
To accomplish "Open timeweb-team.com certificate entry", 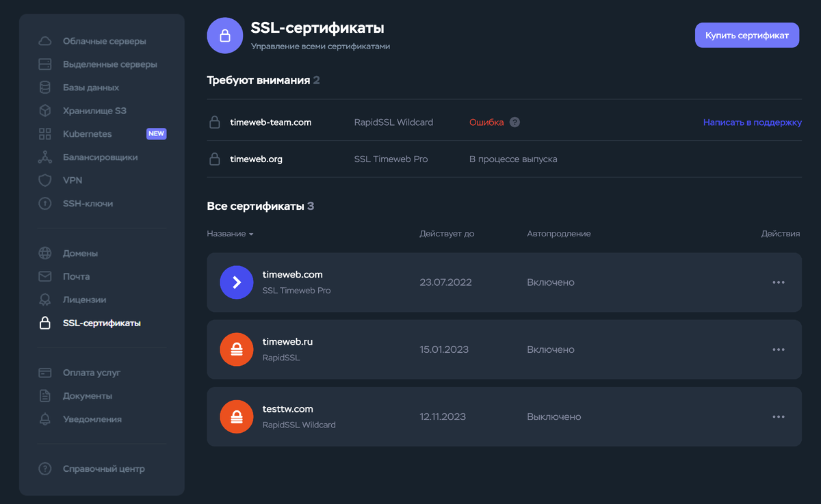I will tap(270, 122).
